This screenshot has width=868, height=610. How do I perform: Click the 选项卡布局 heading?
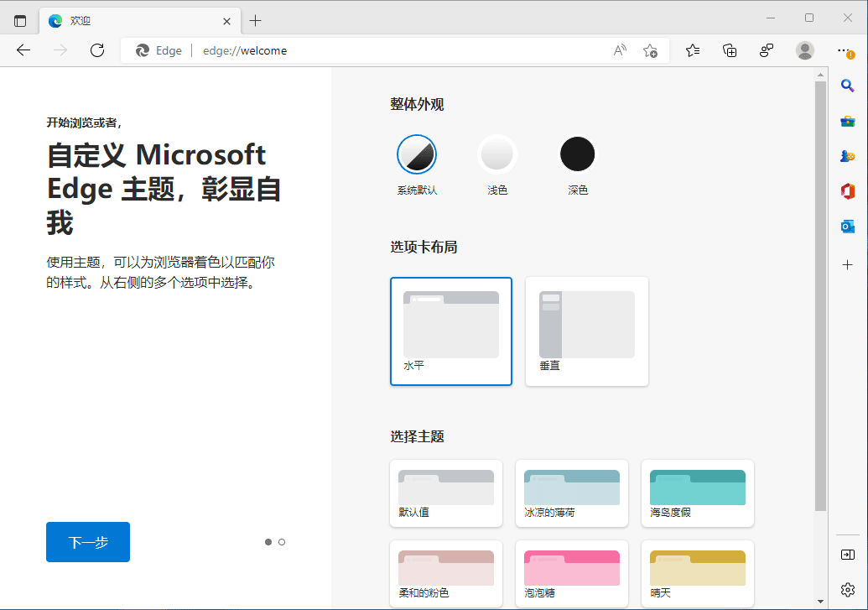click(x=424, y=247)
